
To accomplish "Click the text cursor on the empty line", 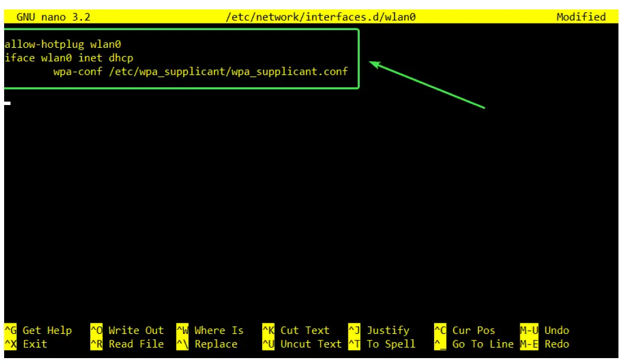I will 8,103.
